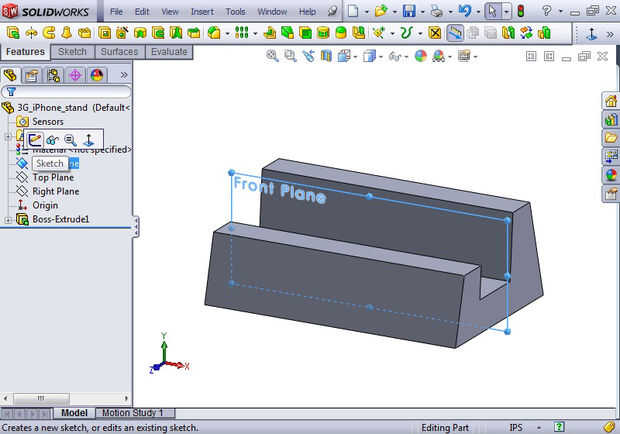Expand the manager tabs chevron
The height and width of the screenshot is (434, 620).
point(124,75)
